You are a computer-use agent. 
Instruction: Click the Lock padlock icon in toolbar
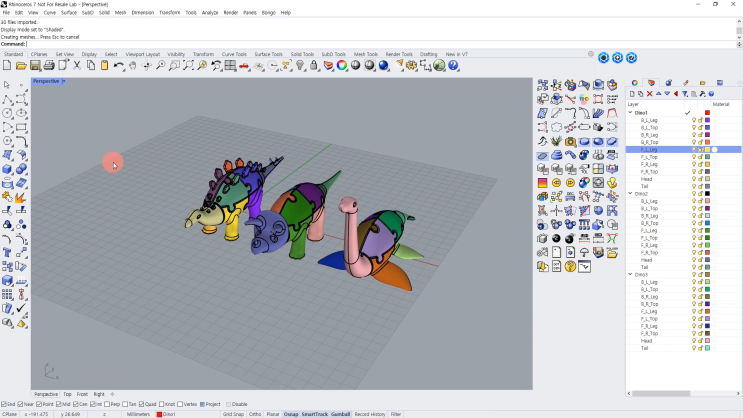click(x=314, y=65)
